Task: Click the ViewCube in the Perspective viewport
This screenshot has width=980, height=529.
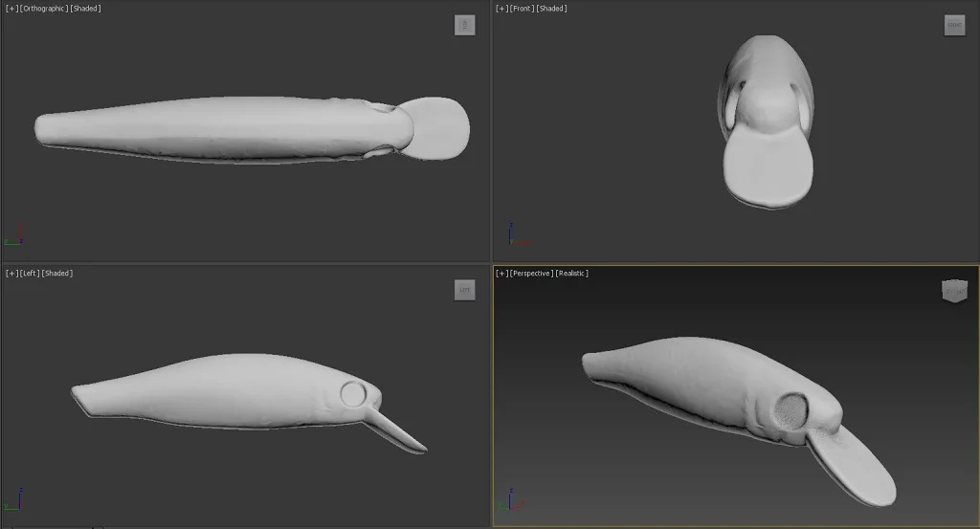Action: (954, 291)
